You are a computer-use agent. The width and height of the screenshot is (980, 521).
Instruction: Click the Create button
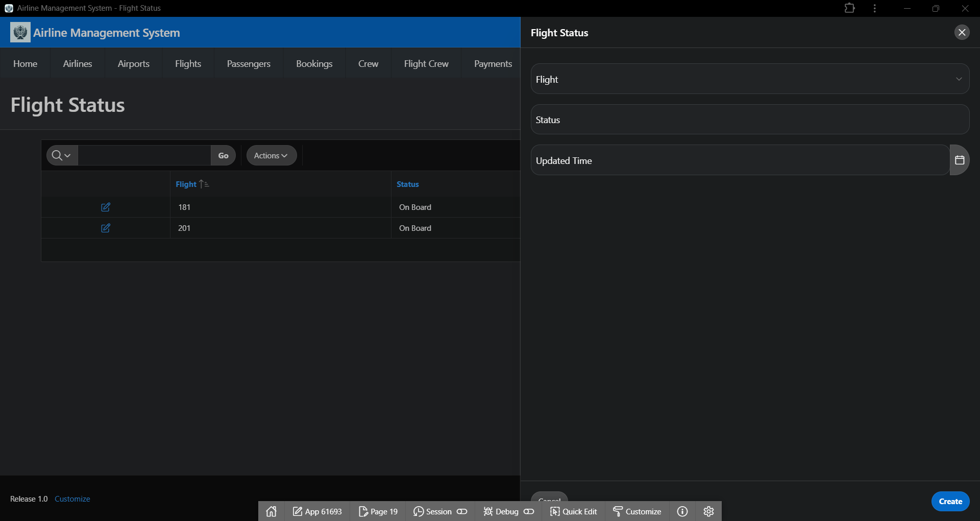click(950, 501)
